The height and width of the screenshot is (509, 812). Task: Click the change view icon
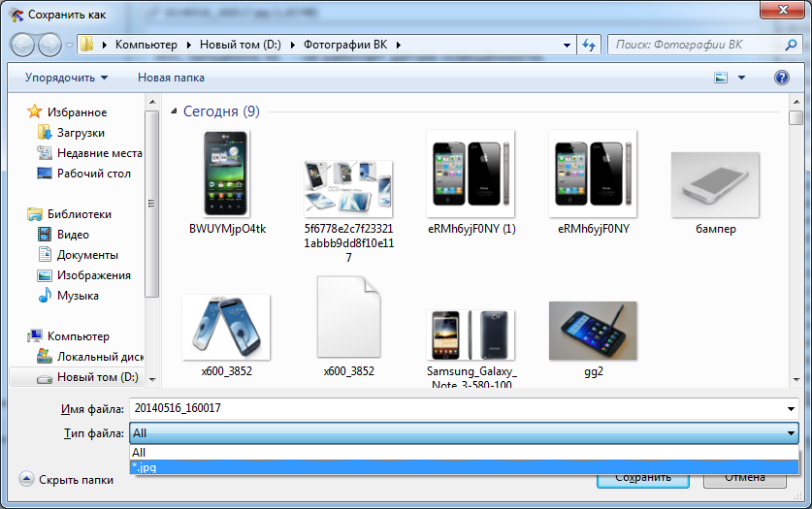click(x=721, y=78)
